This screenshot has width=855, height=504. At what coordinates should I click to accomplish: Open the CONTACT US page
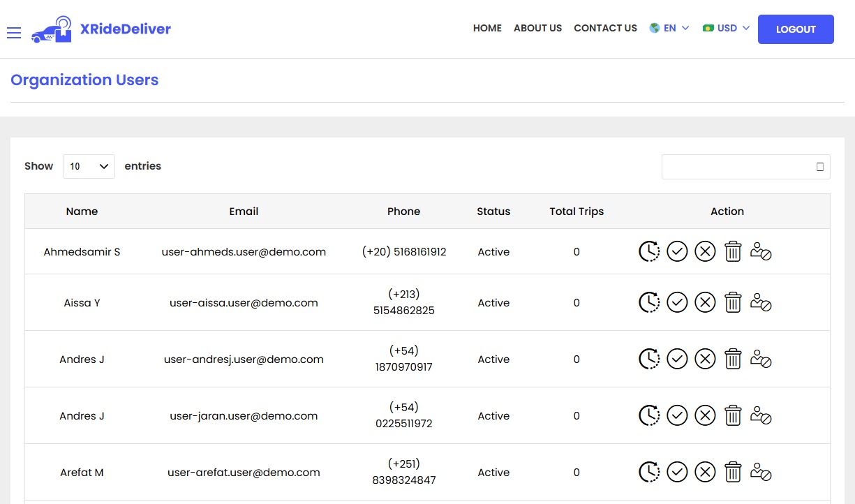pyautogui.click(x=605, y=29)
